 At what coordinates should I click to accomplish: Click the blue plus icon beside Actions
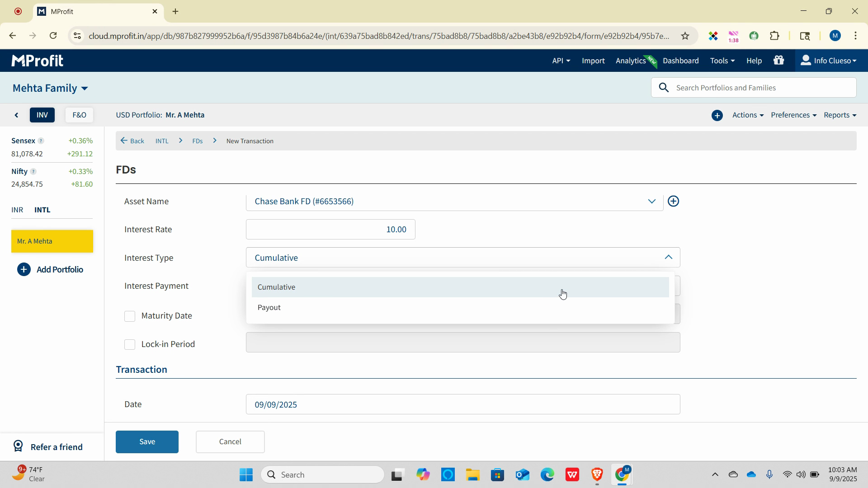(717, 116)
